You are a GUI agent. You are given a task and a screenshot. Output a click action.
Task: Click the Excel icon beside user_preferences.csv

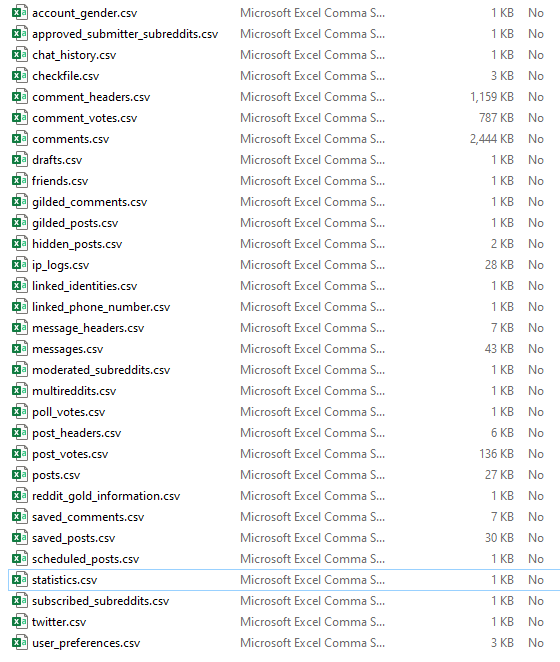[x=19, y=643]
